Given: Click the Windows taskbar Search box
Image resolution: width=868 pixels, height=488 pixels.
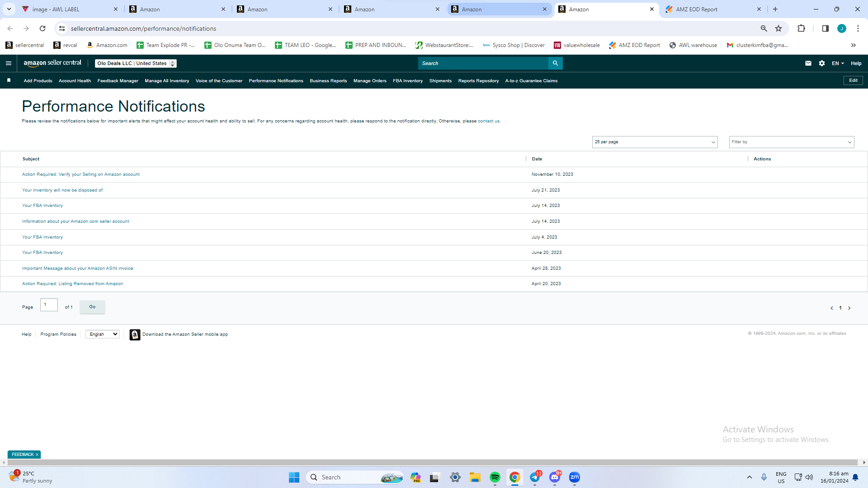Looking at the screenshot, I should (x=355, y=477).
